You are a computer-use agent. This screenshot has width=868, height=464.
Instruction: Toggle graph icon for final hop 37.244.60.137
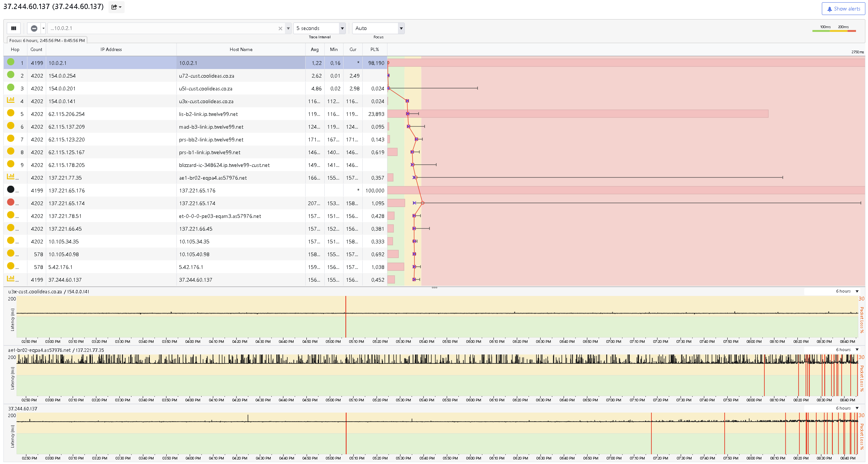(11, 279)
